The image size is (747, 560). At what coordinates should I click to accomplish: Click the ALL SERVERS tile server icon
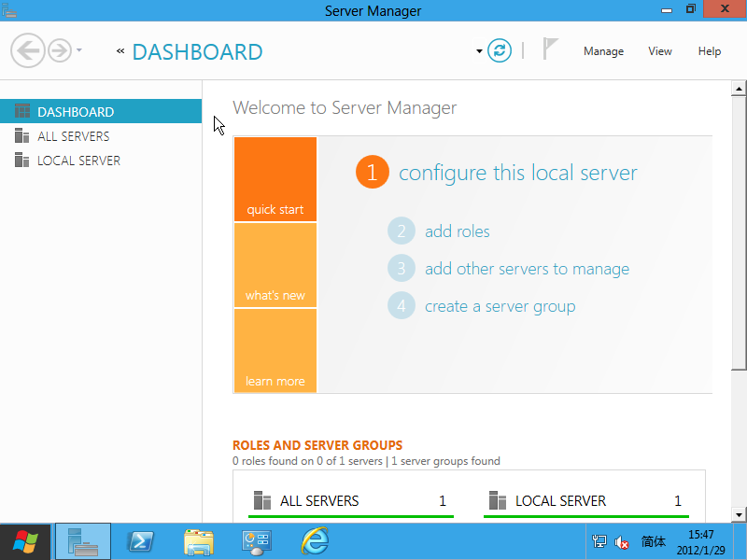click(x=262, y=500)
